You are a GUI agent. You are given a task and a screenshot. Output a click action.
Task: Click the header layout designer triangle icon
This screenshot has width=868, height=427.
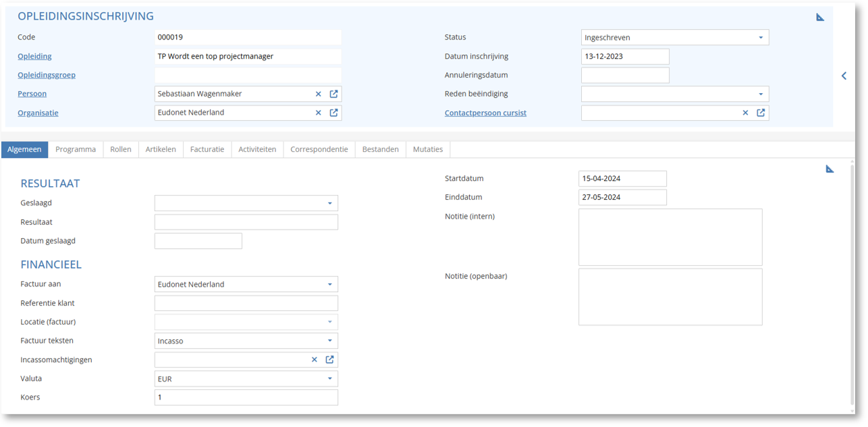coord(820,18)
